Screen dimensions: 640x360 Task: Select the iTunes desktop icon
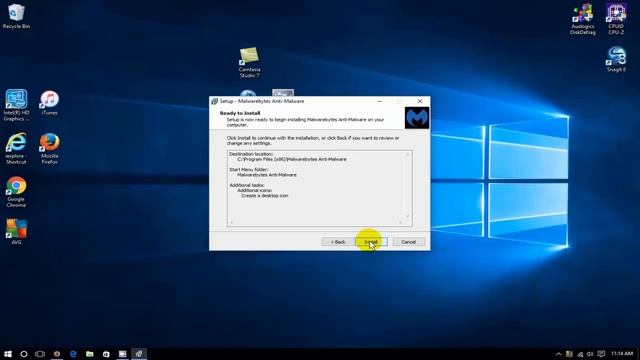coord(49,103)
